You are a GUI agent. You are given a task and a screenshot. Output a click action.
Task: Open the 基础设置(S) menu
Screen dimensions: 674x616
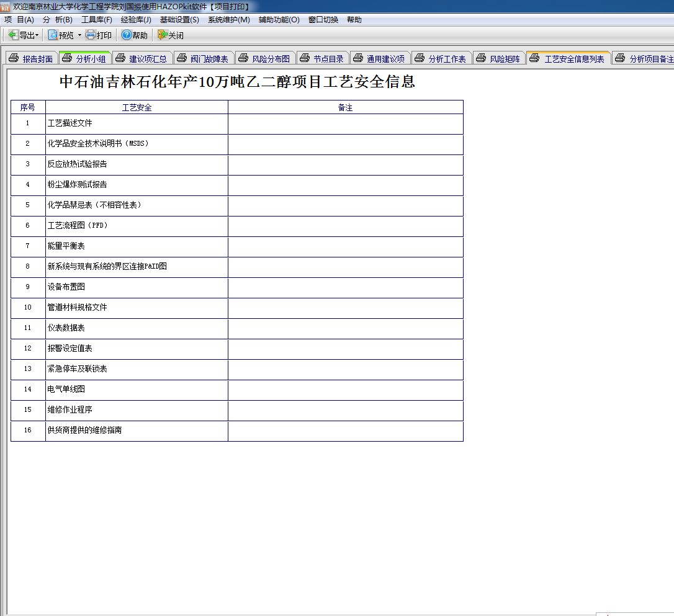[x=179, y=20]
